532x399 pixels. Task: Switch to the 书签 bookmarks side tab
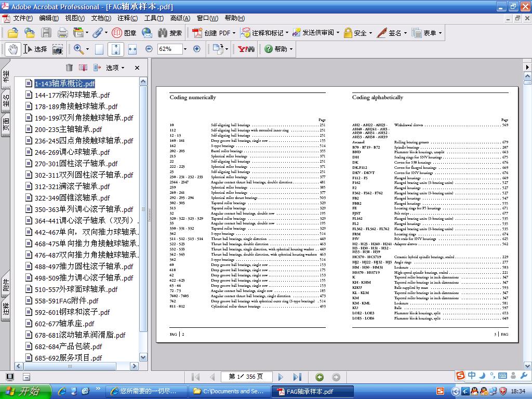pyautogui.click(x=6, y=76)
